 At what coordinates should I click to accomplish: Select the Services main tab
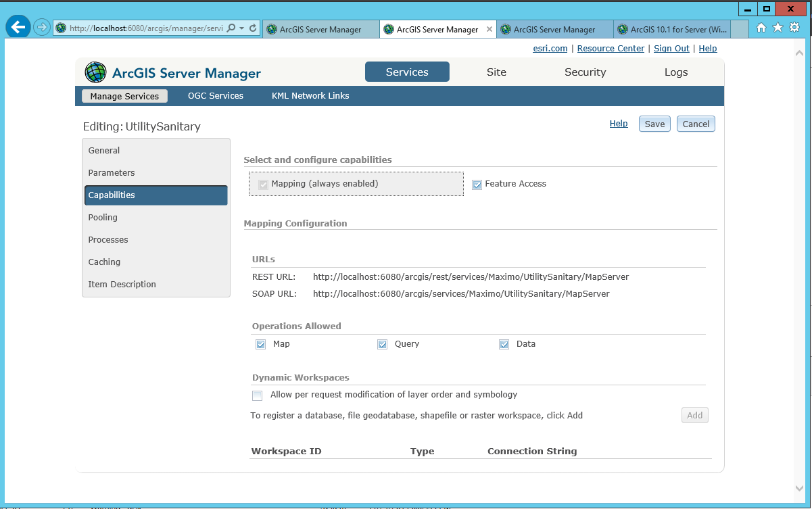click(x=407, y=72)
